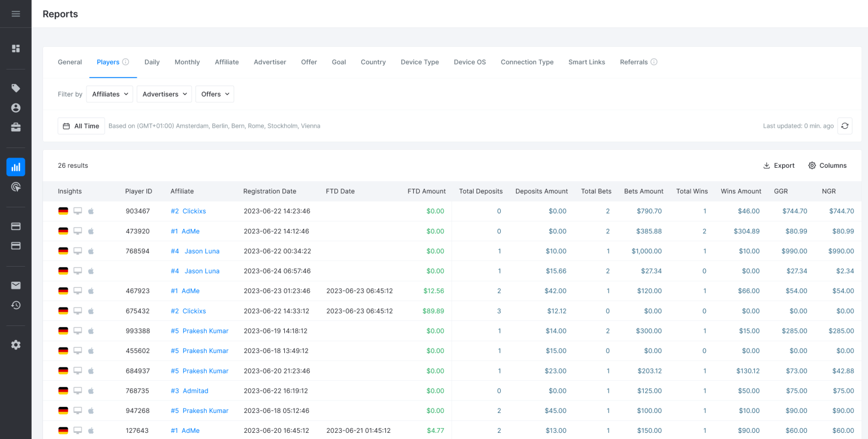Open the lower credit card icon in sidebar
This screenshot has width=868, height=439.
coord(16,246)
